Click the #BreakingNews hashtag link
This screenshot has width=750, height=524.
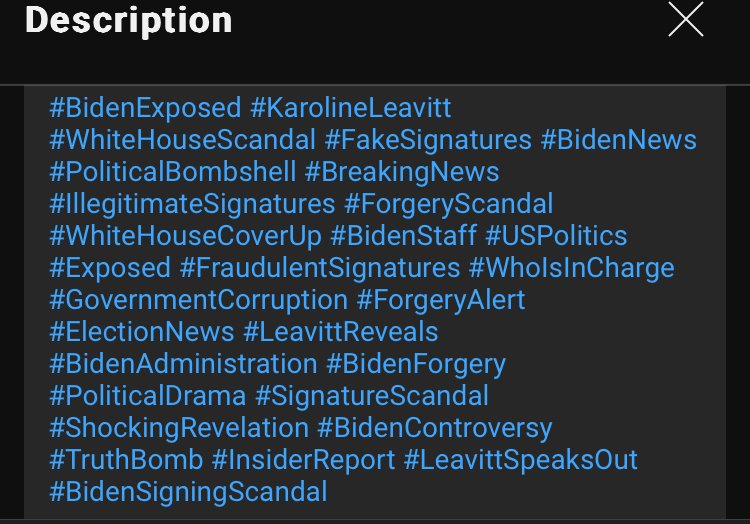click(402, 171)
